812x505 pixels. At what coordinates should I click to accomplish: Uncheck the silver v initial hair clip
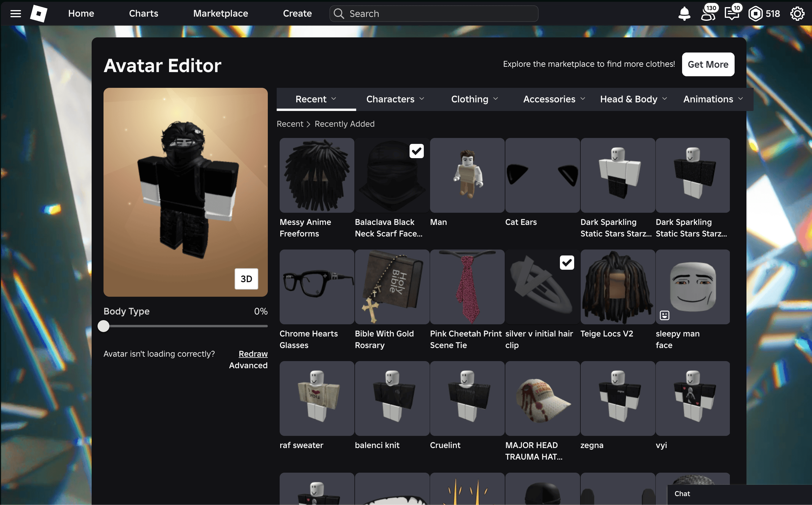tap(567, 263)
